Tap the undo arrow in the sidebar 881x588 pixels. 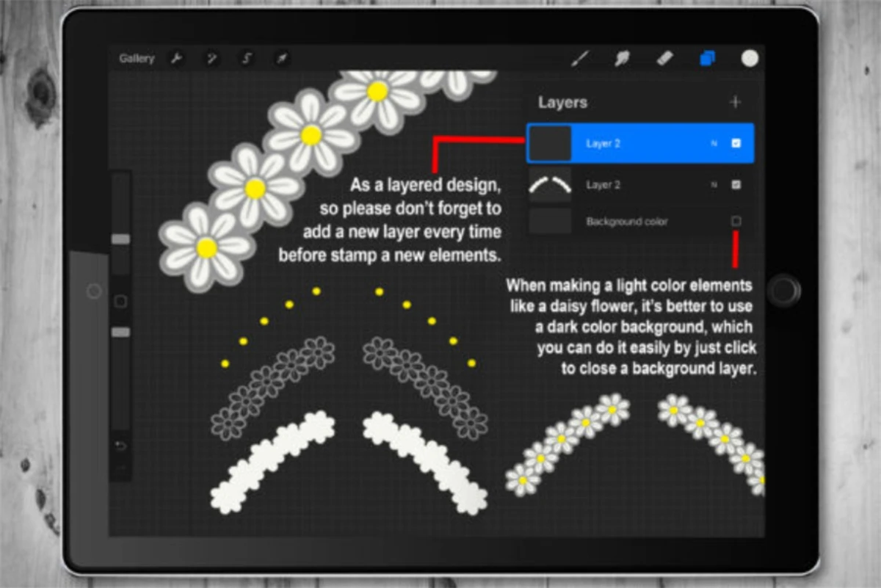(121, 446)
